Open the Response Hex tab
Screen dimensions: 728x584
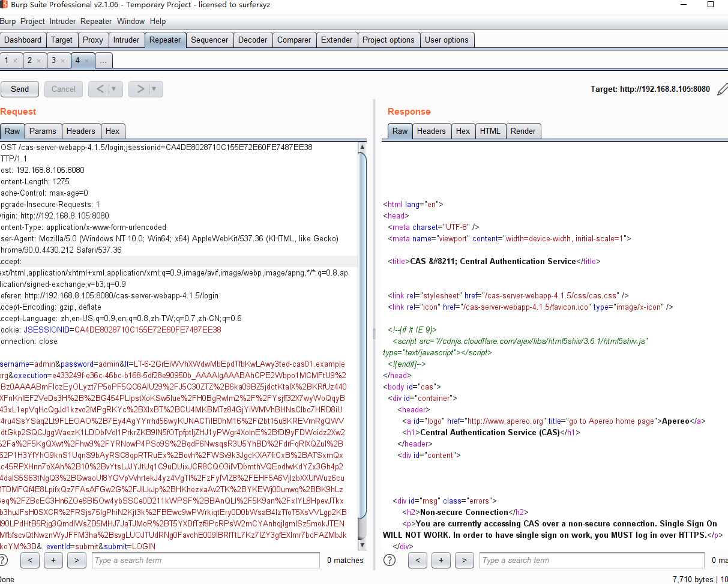tap(463, 131)
